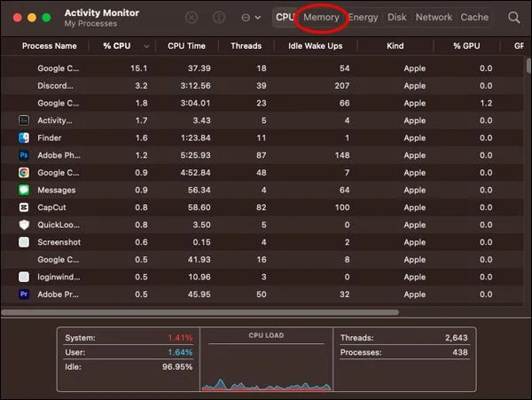Click the Screenshot process icon

pyautogui.click(x=24, y=242)
